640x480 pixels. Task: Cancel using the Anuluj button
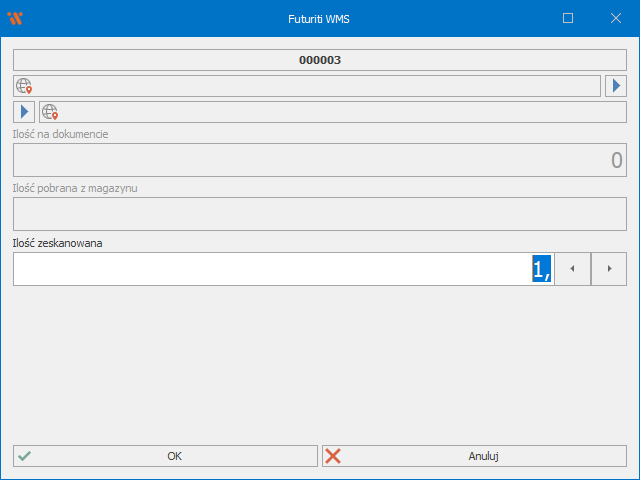click(474, 456)
